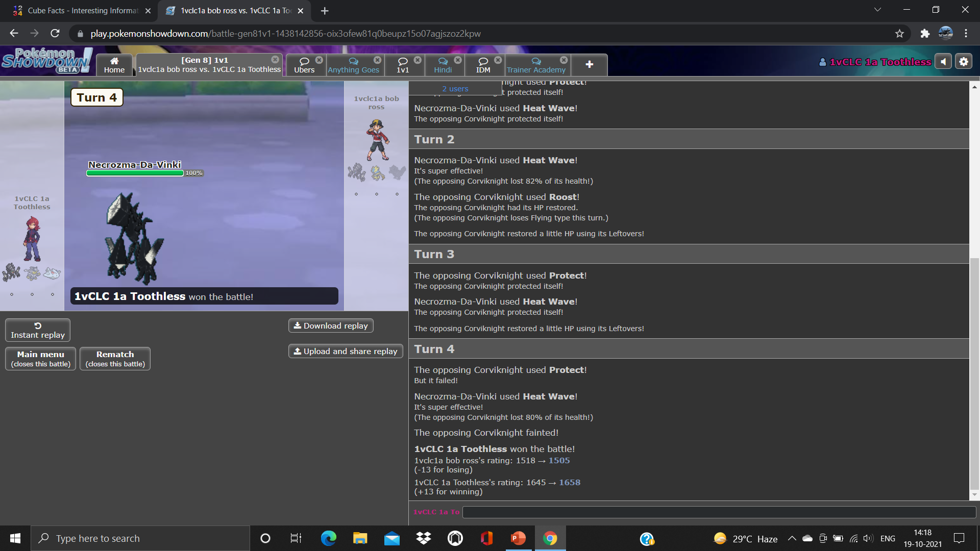Close the Anything Goes chat tab
Screen dimensions: 980x551
coord(377,60)
